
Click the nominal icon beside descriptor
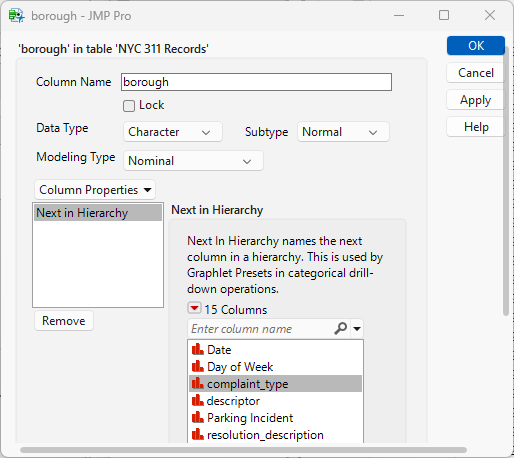(198, 400)
